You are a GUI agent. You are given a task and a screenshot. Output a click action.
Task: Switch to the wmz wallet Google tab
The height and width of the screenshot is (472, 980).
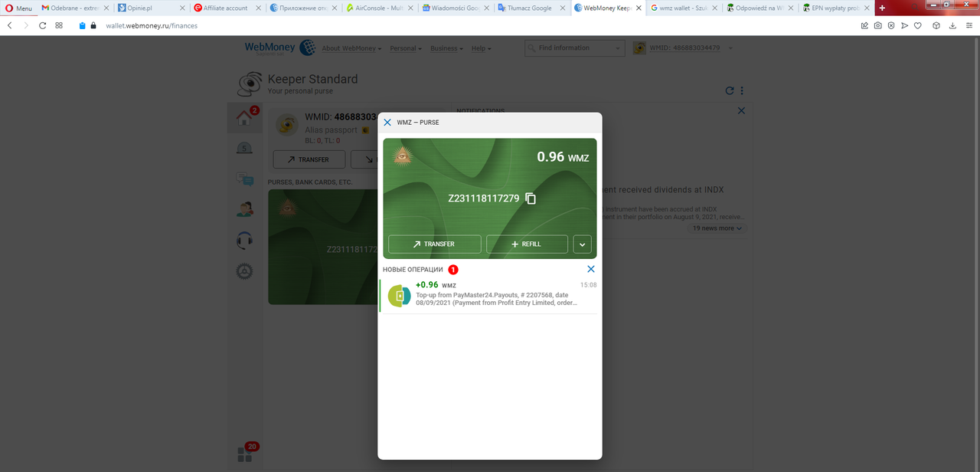coord(684,8)
